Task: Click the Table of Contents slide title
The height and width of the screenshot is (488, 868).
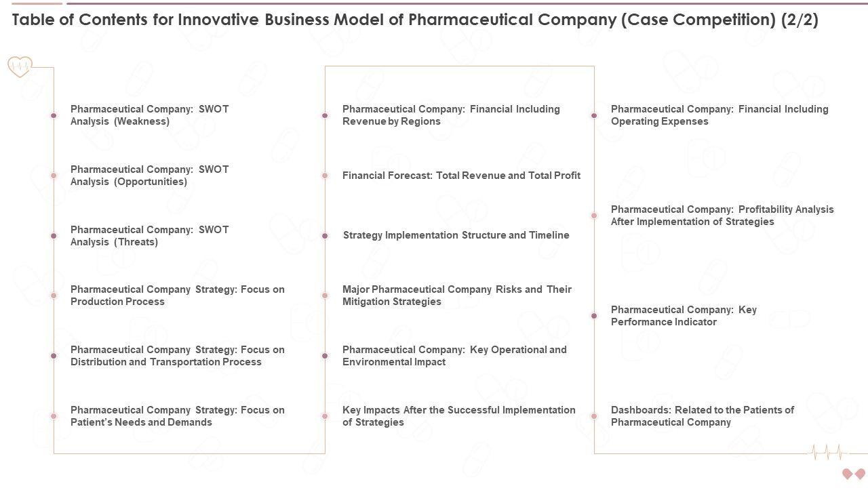Action: [x=415, y=20]
